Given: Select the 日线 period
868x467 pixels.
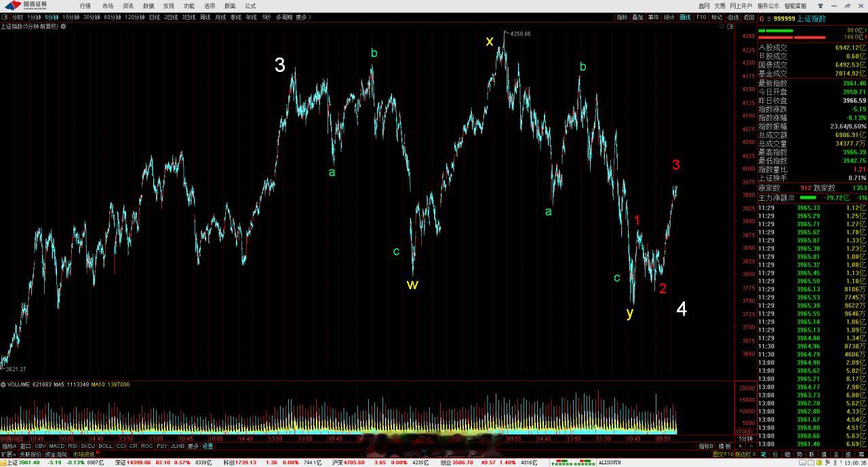Looking at the screenshot, I should click(155, 17).
